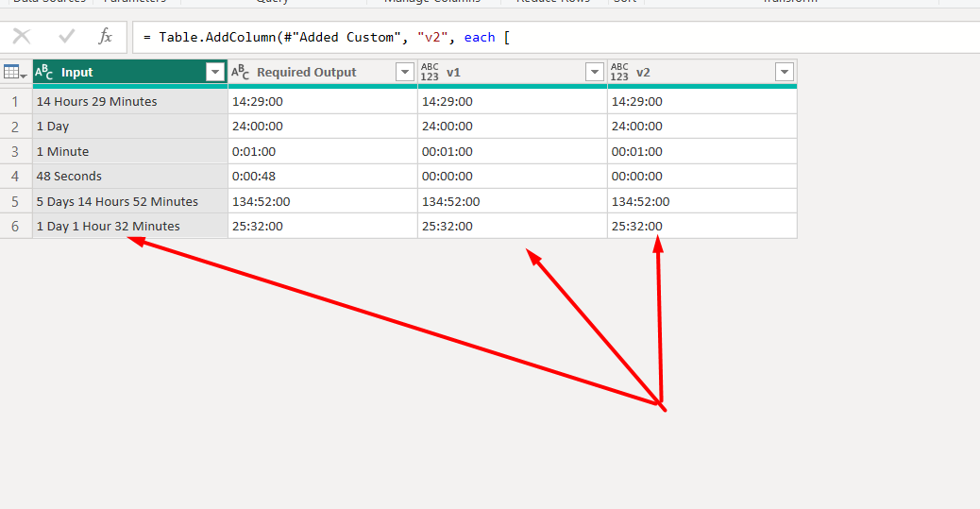Cancel formula edit with the X icon
980x509 pixels.
[22, 37]
